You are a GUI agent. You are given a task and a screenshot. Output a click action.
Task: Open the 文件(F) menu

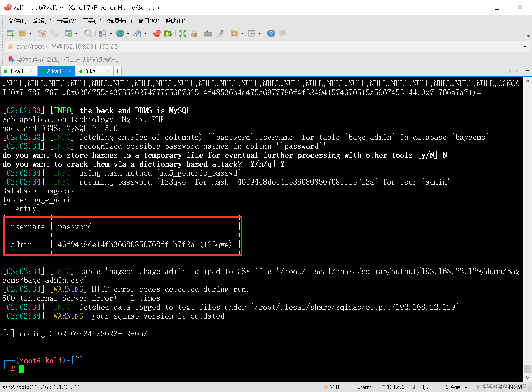click(x=17, y=21)
